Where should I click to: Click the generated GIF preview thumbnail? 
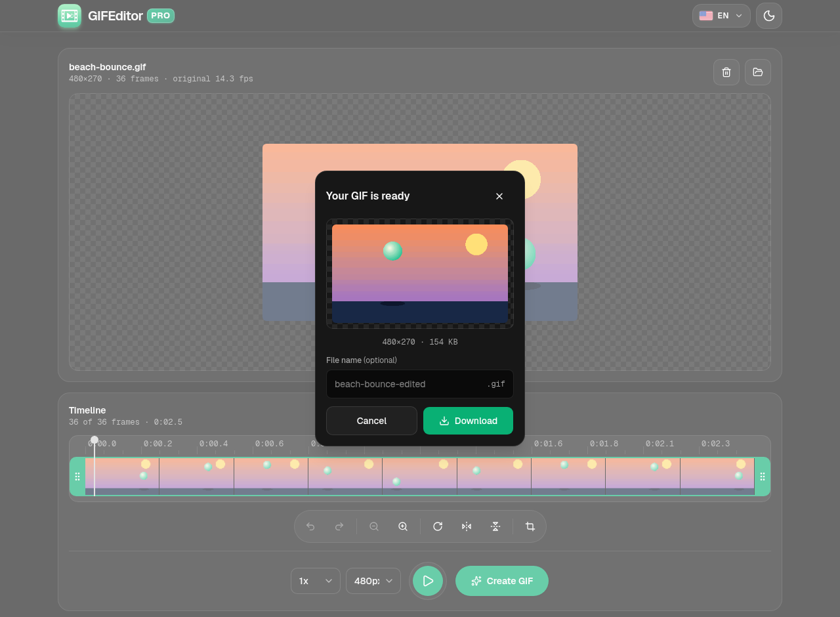point(420,274)
